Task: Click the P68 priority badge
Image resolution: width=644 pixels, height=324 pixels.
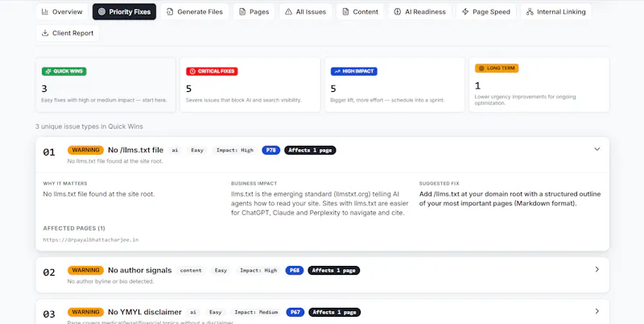Action: point(295,270)
